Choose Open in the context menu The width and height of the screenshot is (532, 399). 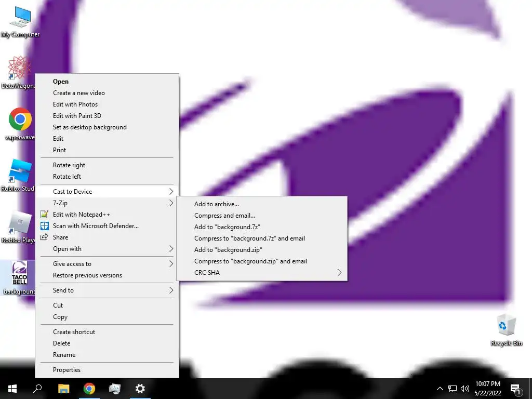tap(107, 82)
